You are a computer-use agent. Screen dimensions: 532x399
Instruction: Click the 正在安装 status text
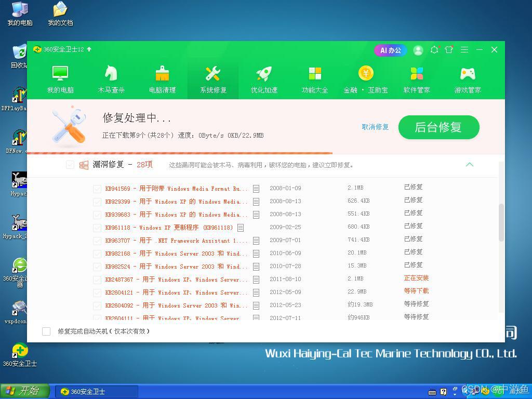pos(416,278)
